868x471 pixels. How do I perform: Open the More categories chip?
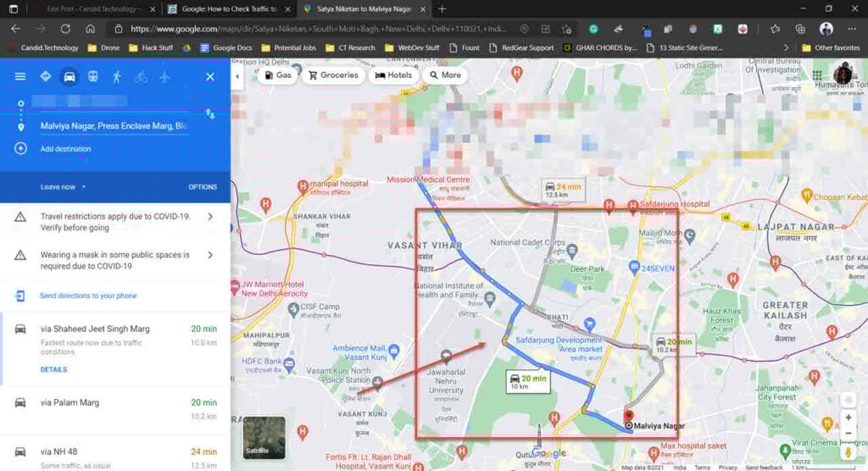[x=445, y=75]
